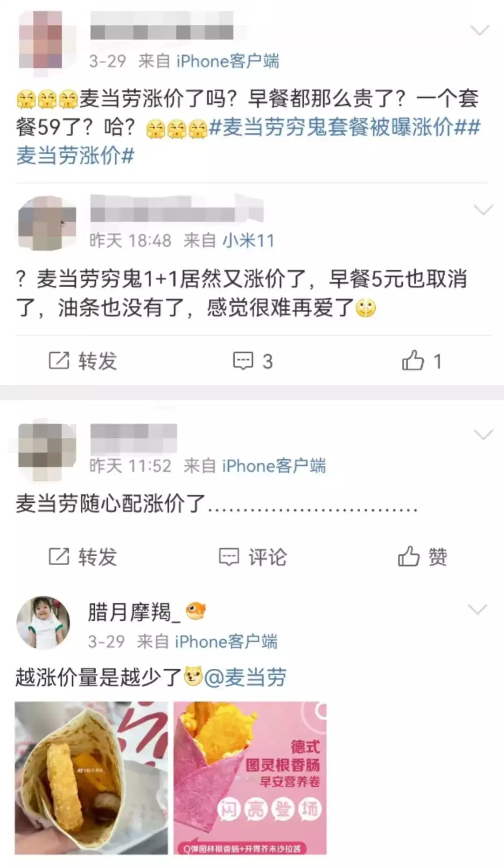Viewport: 504px width, 868px height.
Task: Tap the 小米11 source link
Action: point(248,240)
